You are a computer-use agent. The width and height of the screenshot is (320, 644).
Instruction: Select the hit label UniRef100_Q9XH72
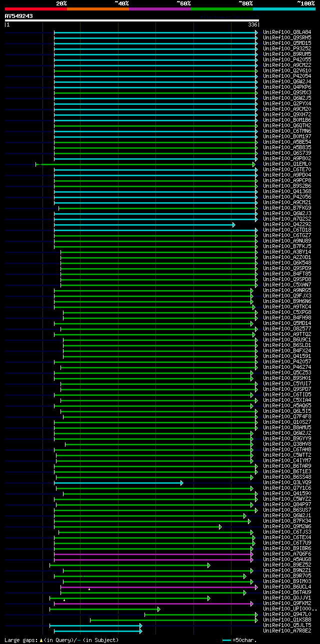tap(287, 115)
